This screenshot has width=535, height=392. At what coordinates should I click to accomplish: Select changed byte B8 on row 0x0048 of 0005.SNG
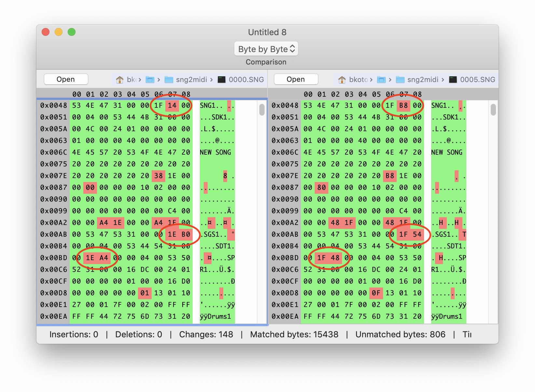pyautogui.click(x=404, y=105)
